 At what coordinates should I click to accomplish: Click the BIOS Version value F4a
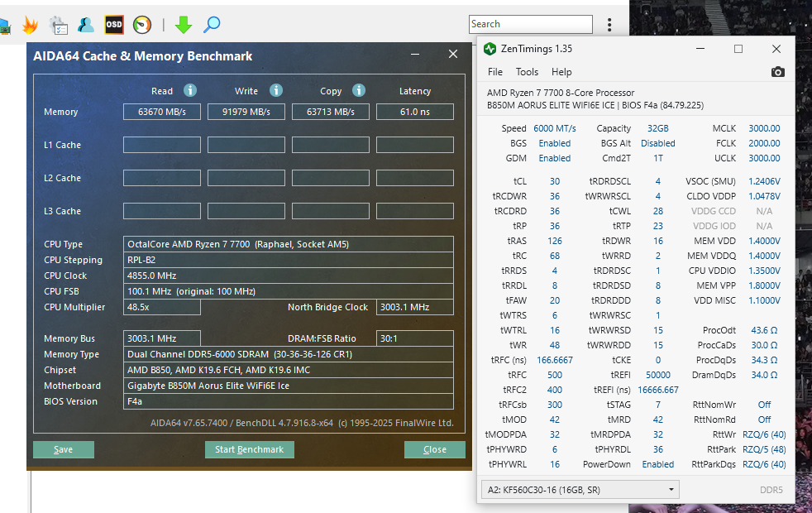pyautogui.click(x=289, y=401)
